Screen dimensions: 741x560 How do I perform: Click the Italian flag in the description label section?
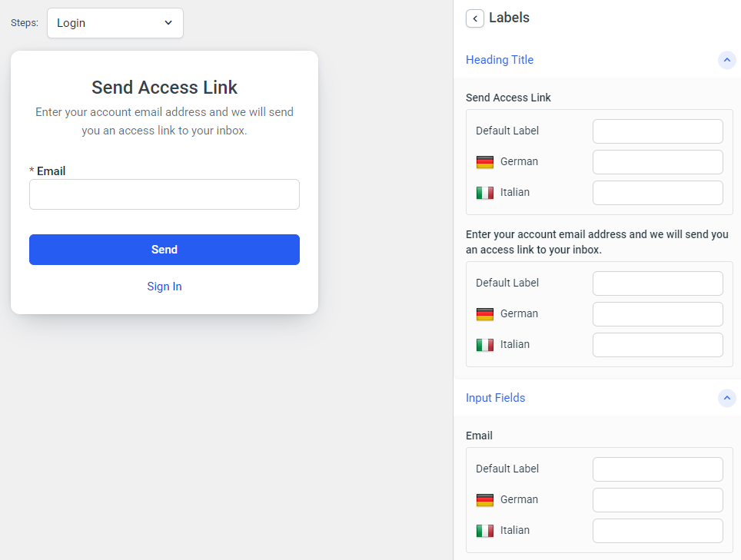485,344
